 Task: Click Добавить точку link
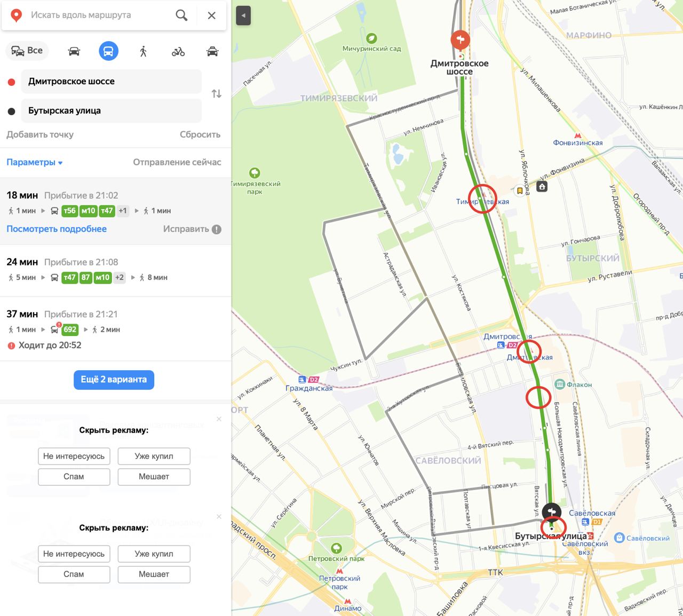coord(40,134)
